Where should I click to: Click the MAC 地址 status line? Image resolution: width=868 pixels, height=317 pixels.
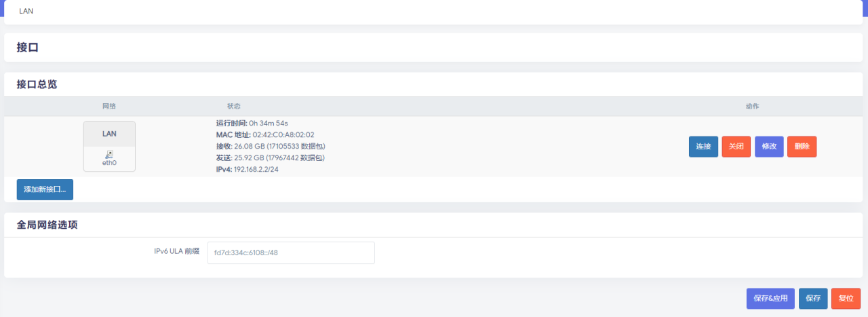pyautogui.click(x=265, y=135)
